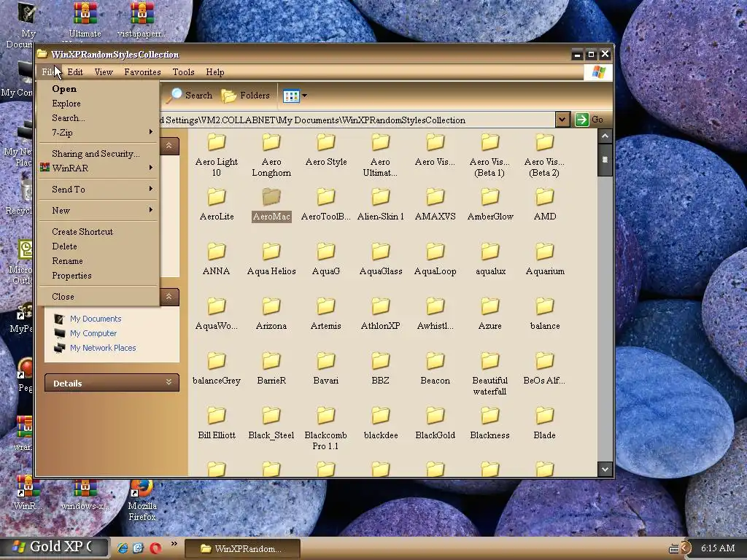Open Mozilla Firefox desktop shortcut
Screen dimensions: 747x560
click(x=142, y=500)
